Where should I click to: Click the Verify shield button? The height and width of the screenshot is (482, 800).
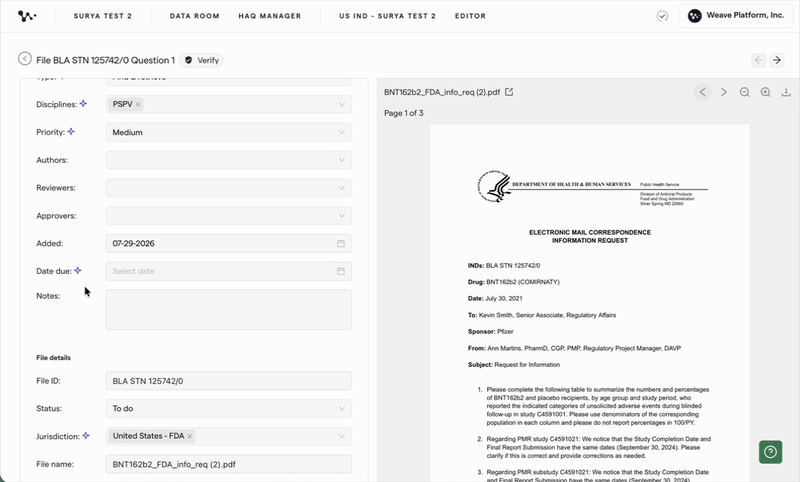click(202, 60)
